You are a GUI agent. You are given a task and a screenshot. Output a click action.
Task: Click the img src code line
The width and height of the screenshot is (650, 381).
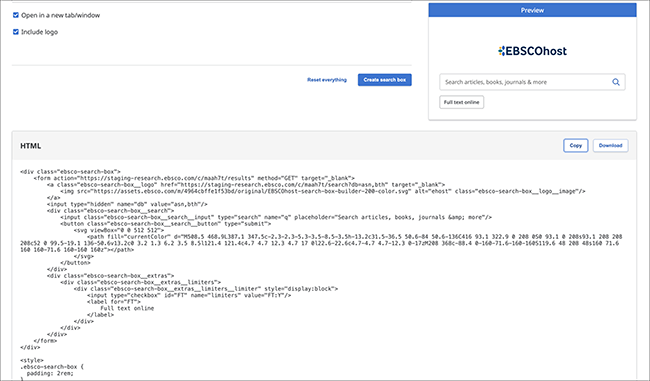(x=323, y=192)
